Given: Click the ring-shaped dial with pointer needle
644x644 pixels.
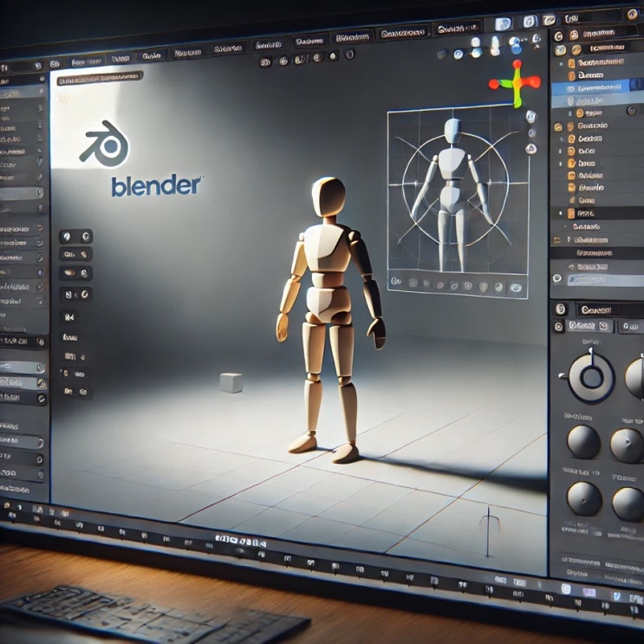Looking at the screenshot, I should point(590,377).
